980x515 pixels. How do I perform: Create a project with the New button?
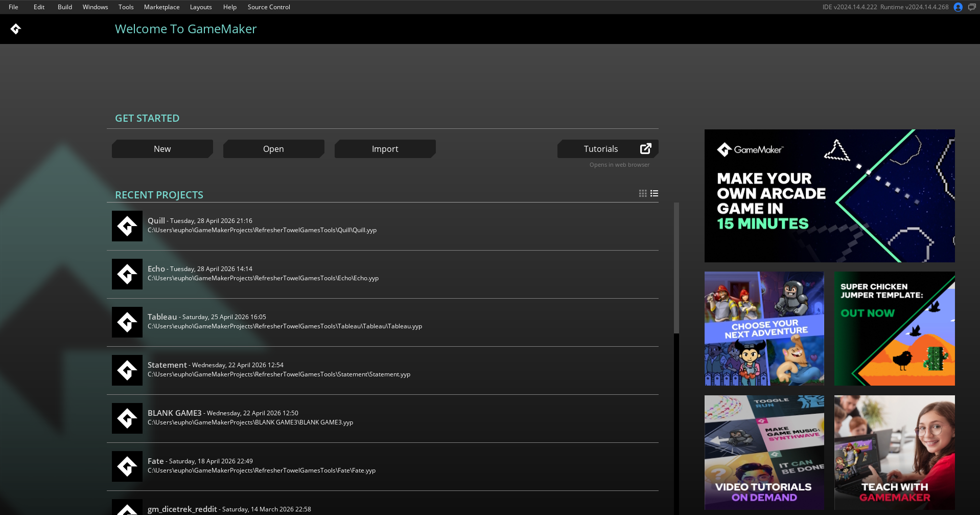pos(162,149)
